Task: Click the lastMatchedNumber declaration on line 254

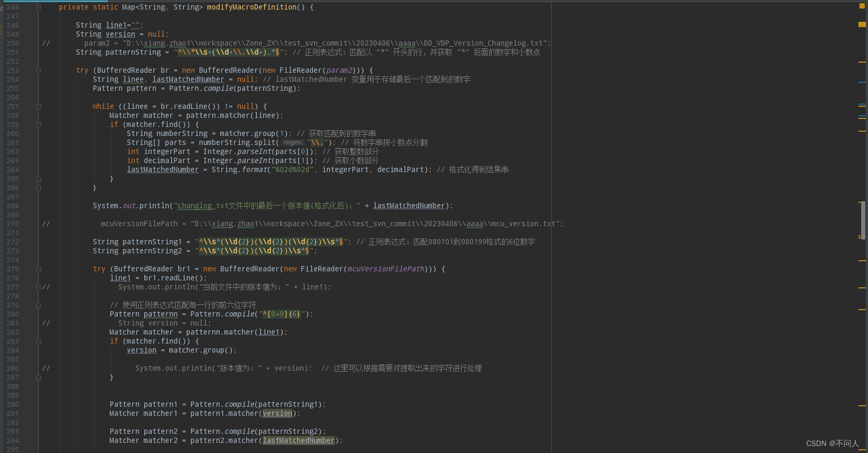Action: coord(188,80)
